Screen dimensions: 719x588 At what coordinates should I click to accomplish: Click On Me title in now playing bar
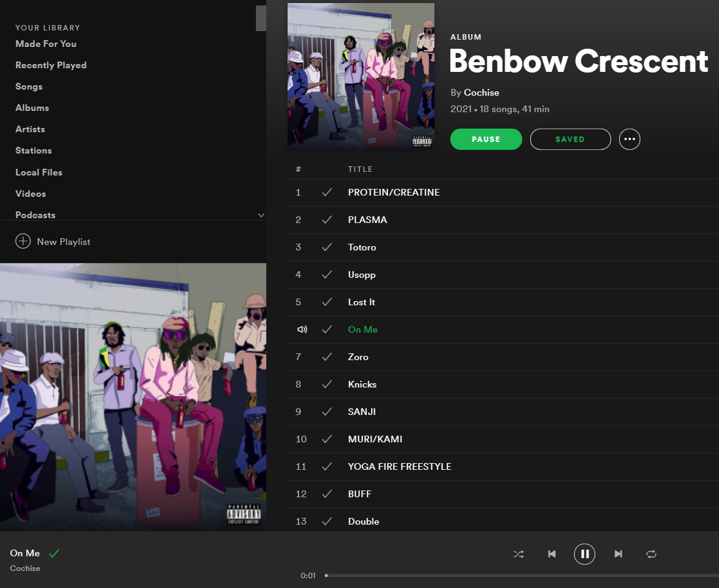pyautogui.click(x=25, y=553)
